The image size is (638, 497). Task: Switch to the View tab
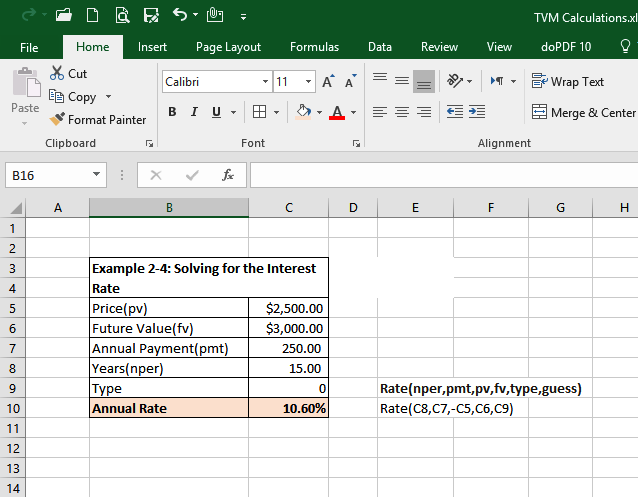coord(499,47)
